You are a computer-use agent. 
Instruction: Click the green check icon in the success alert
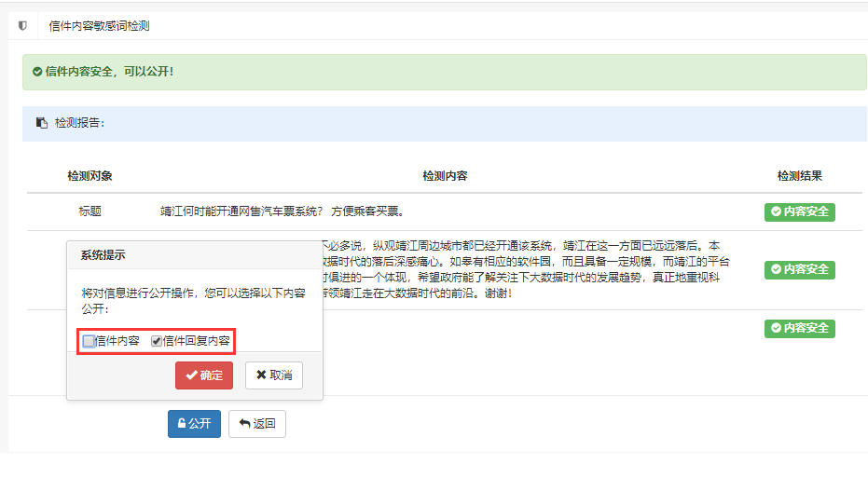click(36, 72)
